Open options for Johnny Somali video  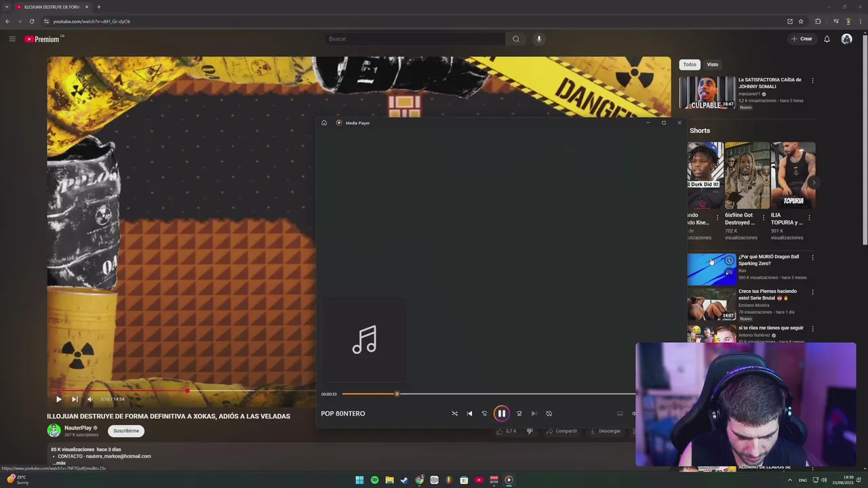click(812, 81)
